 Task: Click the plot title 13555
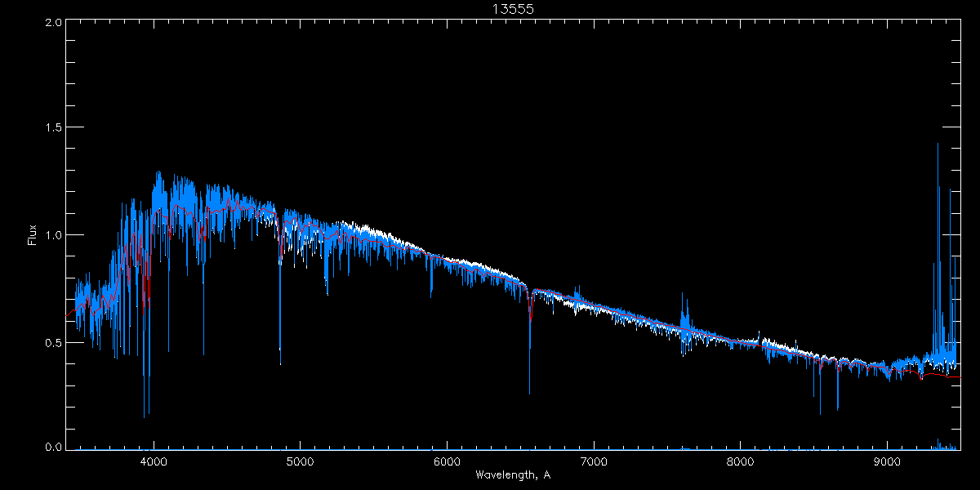[513, 9]
